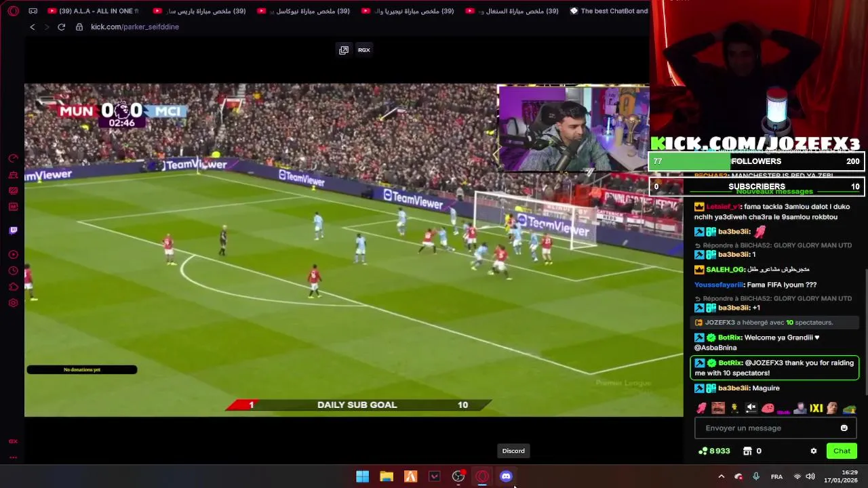This screenshot has height=488, width=868.
Task: Open the Wi-Fi network tray icon
Action: click(797, 477)
